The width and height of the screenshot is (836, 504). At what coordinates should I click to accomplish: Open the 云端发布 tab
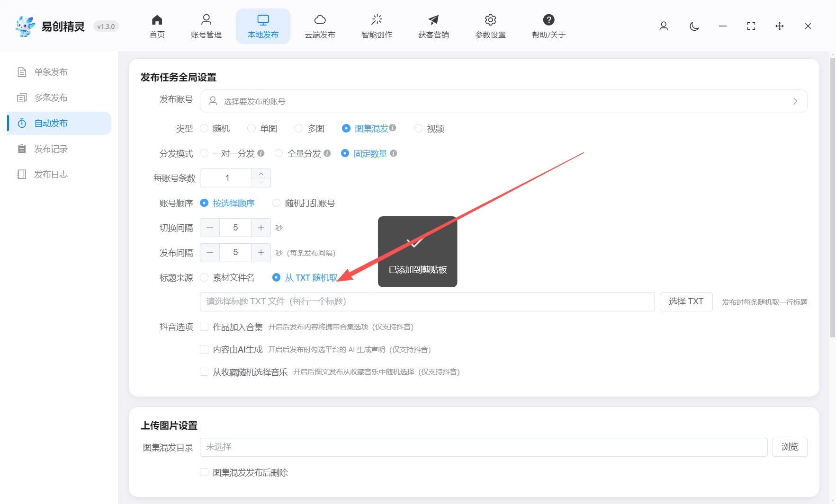click(320, 27)
